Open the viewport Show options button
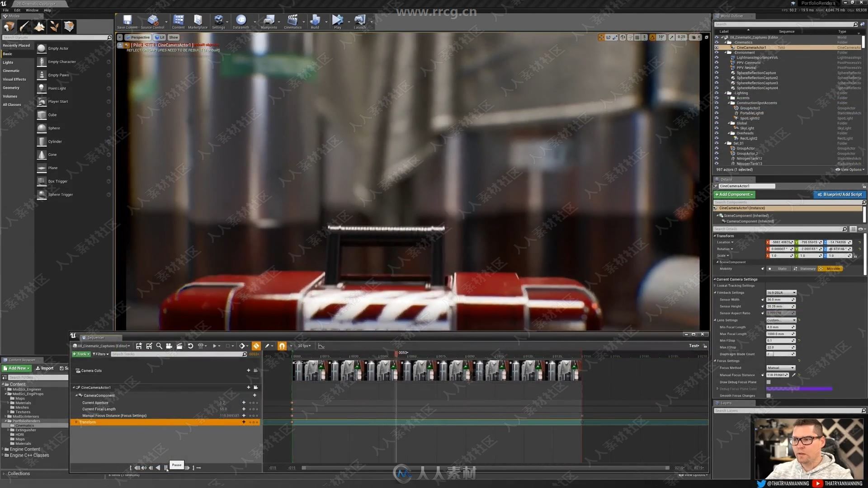The height and width of the screenshot is (488, 868). pos(174,38)
